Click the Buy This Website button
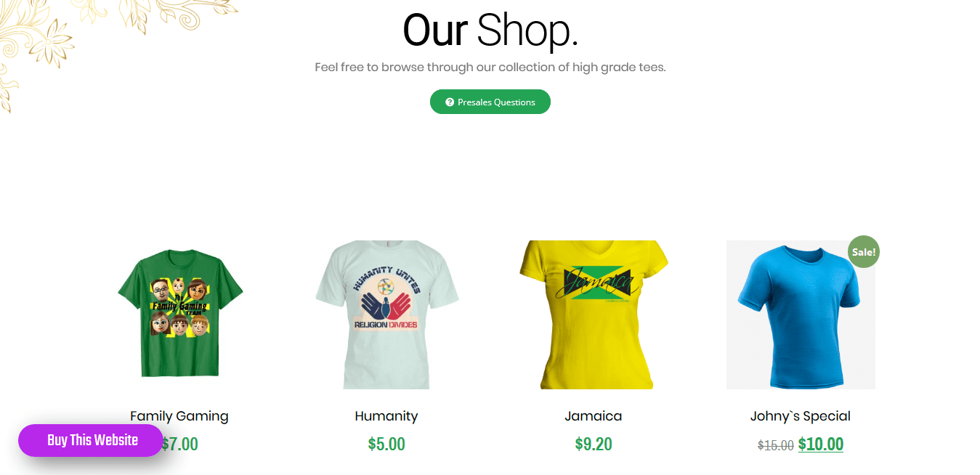Screen dimensions: 980x475 pos(91,440)
